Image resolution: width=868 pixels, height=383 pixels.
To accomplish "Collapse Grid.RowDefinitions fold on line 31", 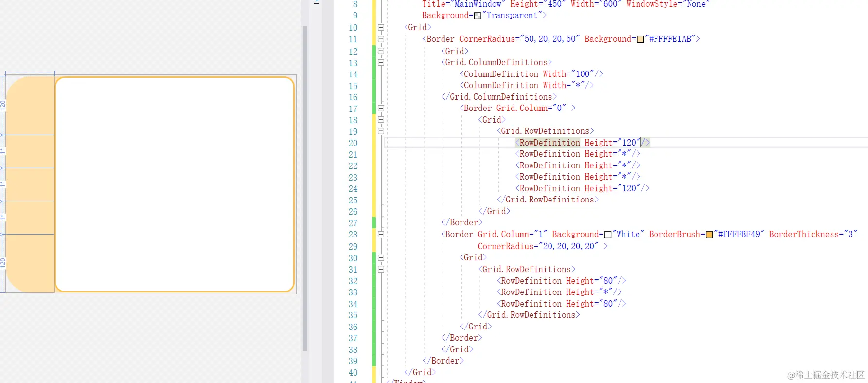I will click(x=381, y=269).
